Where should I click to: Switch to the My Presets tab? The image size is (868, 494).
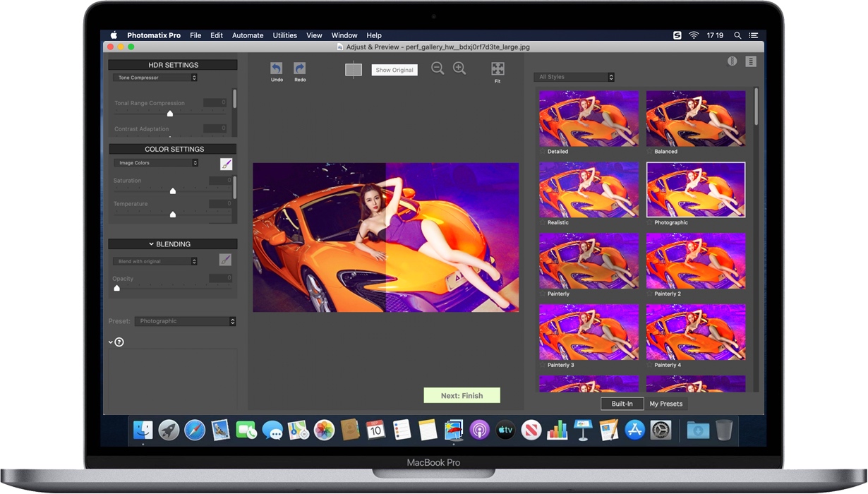665,404
